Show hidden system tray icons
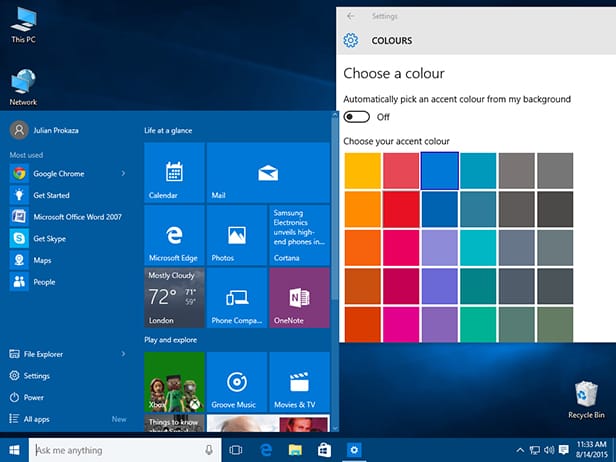 (520, 450)
